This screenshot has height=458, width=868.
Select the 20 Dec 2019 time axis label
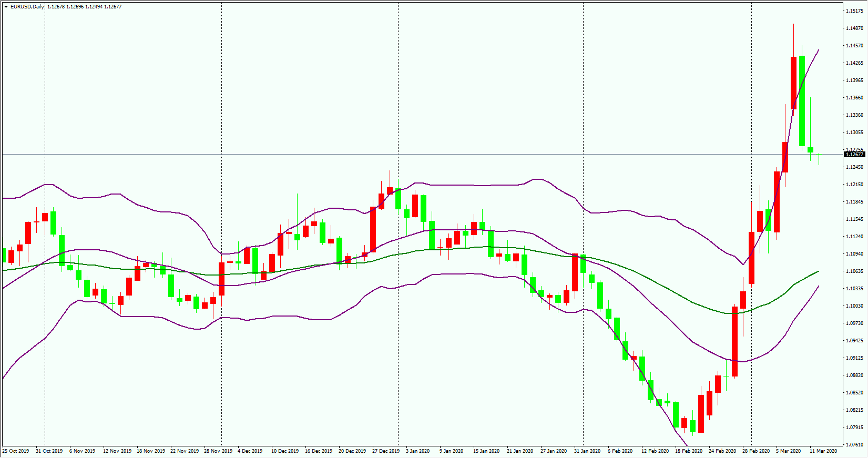pyautogui.click(x=352, y=451)
